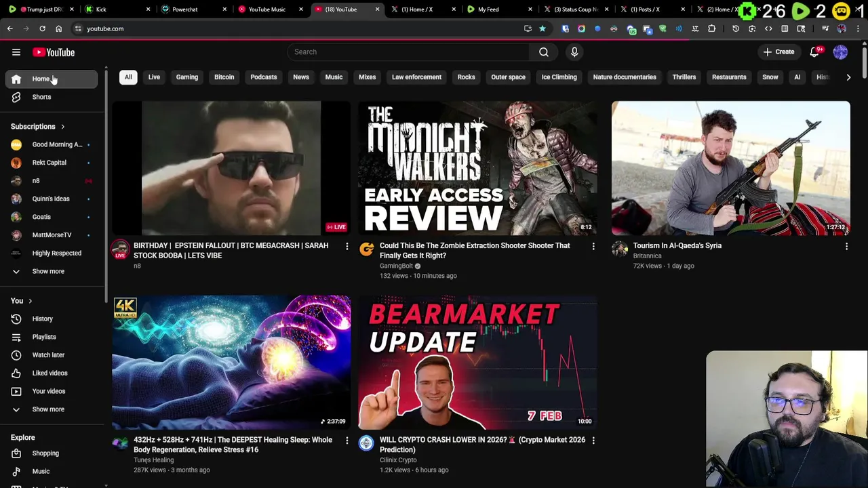The width and height of the screenshot is (868, 488).
Task: Start voice search with the microphone icon
Action: 574,52
